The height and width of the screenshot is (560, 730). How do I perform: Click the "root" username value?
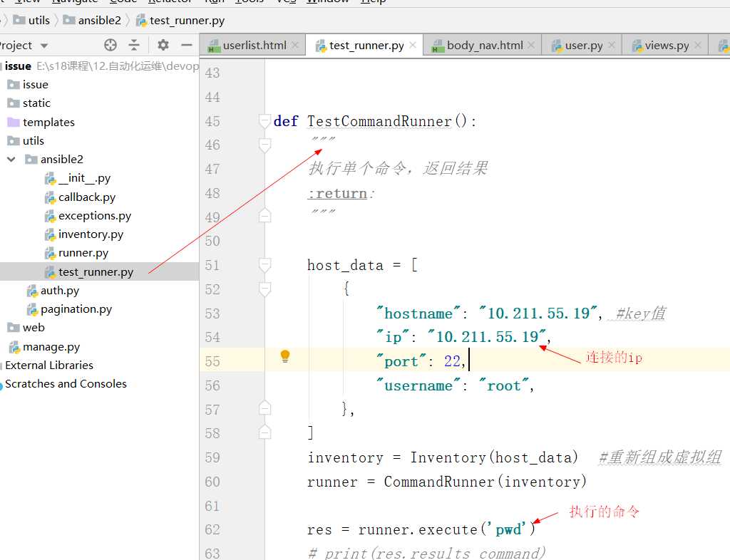504,385
